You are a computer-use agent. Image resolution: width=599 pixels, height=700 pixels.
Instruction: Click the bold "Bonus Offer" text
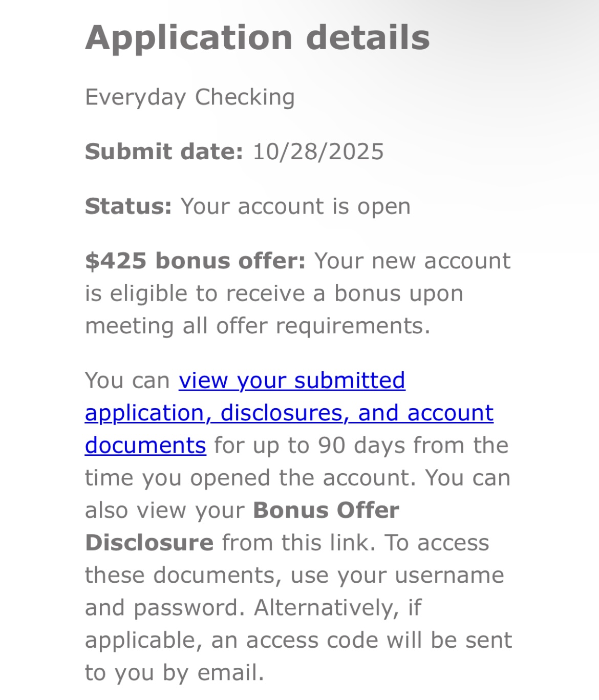[x=326, y=511]
